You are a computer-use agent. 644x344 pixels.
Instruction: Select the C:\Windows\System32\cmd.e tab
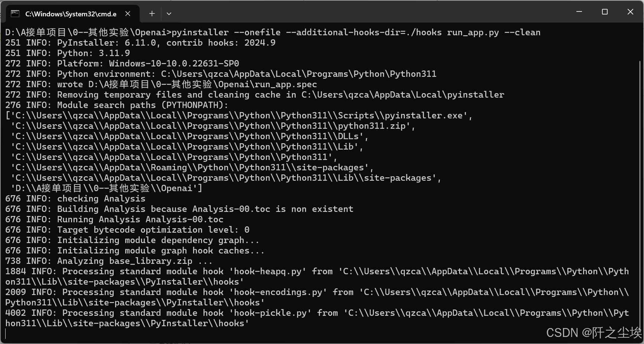coord(71,14)
